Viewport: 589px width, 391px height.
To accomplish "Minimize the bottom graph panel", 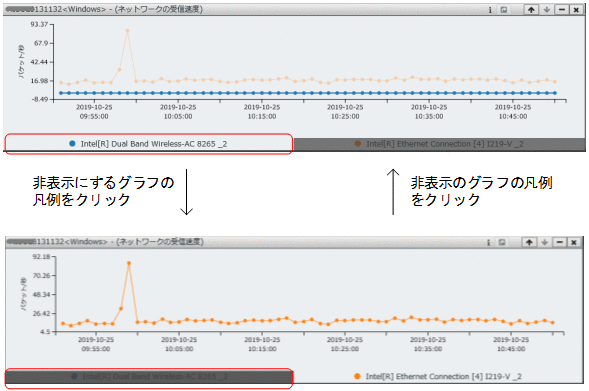I will [x=560, y=242].
